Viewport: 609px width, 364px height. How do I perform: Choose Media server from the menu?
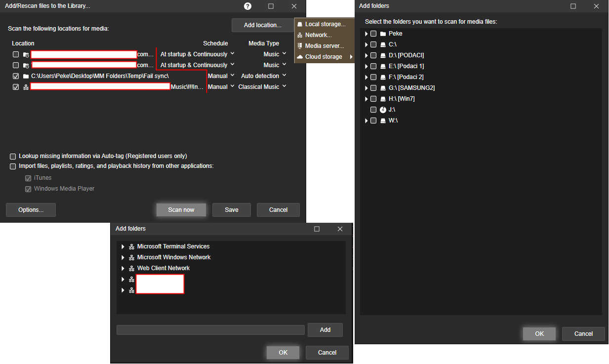(x=324, y=46)
